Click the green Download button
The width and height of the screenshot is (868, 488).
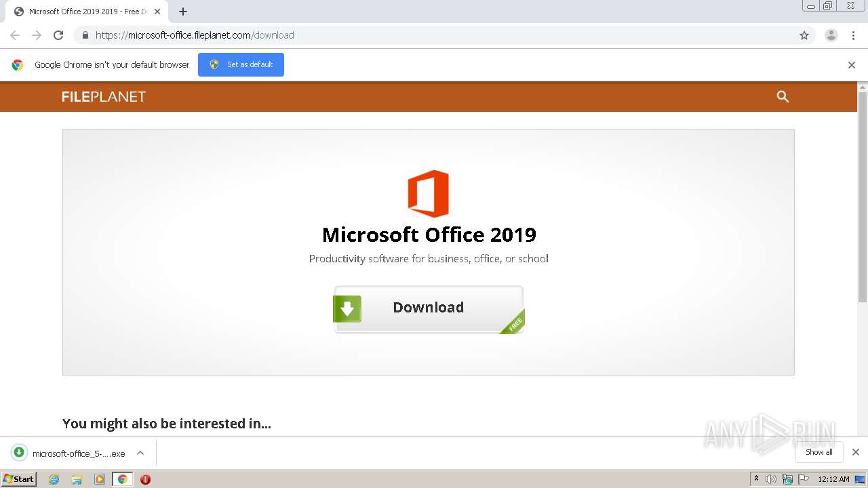tap(429, 309)
